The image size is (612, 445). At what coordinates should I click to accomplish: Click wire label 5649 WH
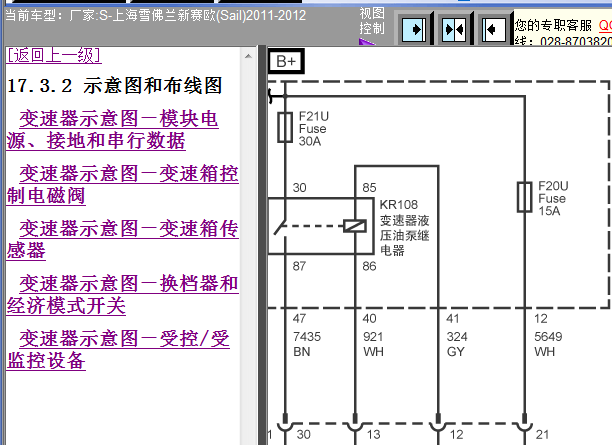548,344
